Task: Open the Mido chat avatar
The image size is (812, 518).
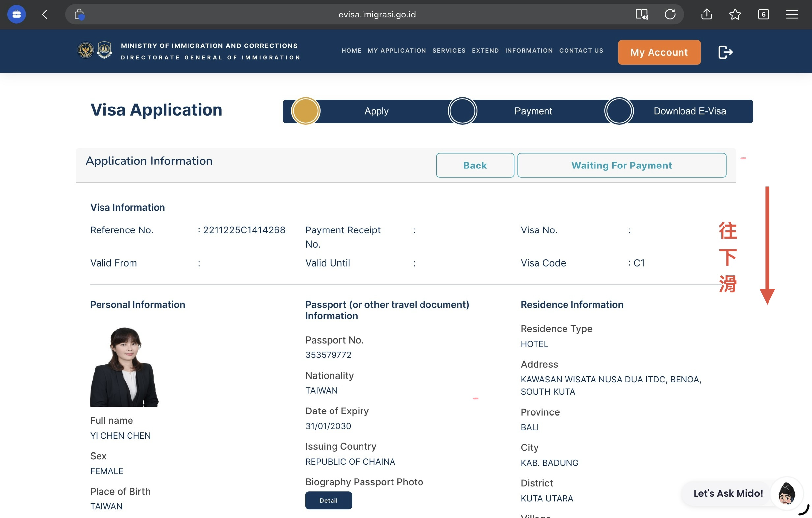Action: coord(786,493)
